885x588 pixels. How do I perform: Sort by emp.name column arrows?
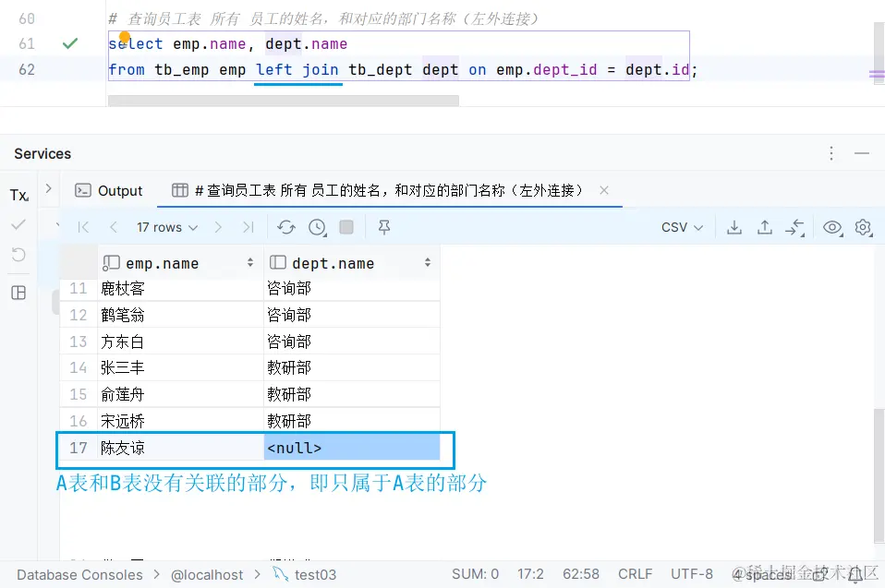pos(250,263)
